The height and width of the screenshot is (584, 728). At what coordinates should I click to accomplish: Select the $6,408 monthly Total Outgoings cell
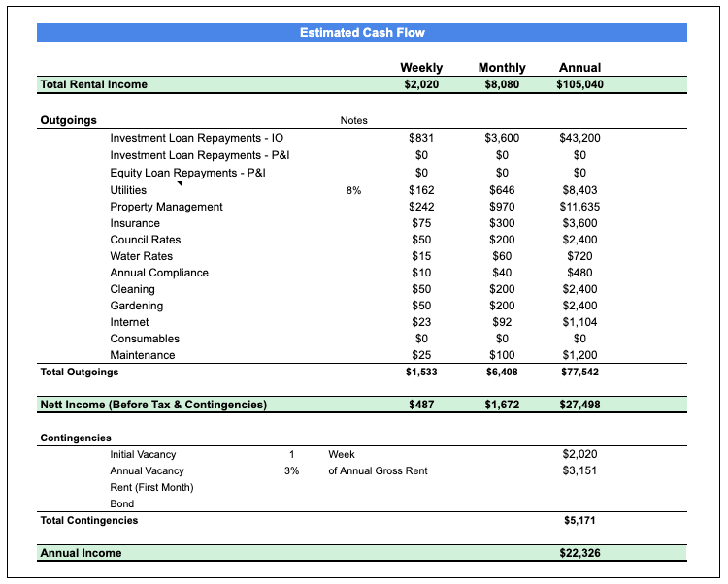502,372
